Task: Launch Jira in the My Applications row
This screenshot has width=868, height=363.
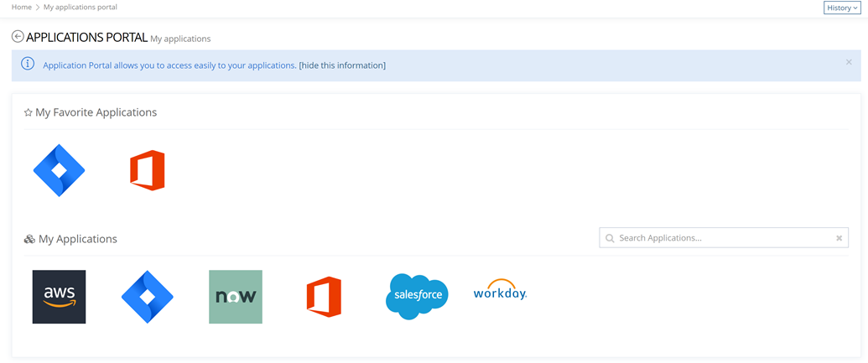Action: [147, 297]
